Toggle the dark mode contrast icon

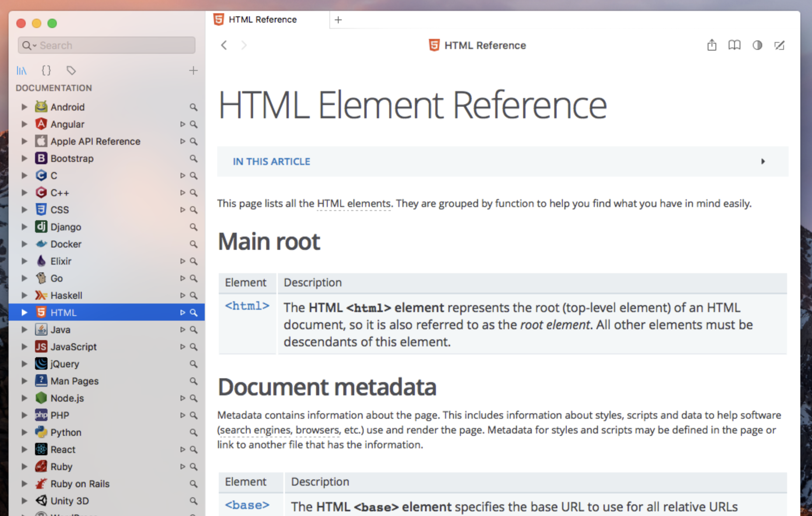click(x=757, y=45)
